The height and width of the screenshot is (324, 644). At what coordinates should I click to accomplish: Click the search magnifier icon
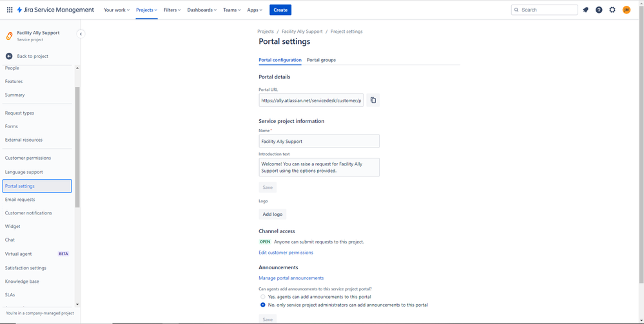pyautogui.click(x=516, y=10)
